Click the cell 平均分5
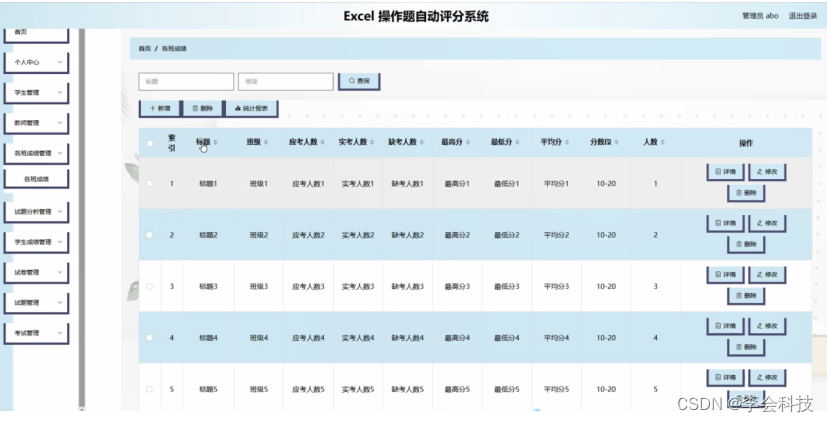829x422 pixels. [x=556, y=389]
